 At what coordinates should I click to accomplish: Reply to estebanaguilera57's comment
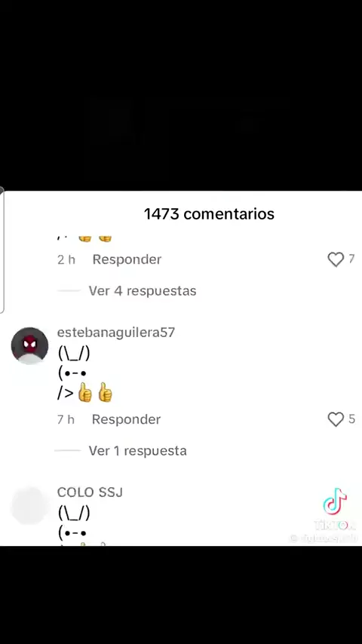tap(126, 419)
